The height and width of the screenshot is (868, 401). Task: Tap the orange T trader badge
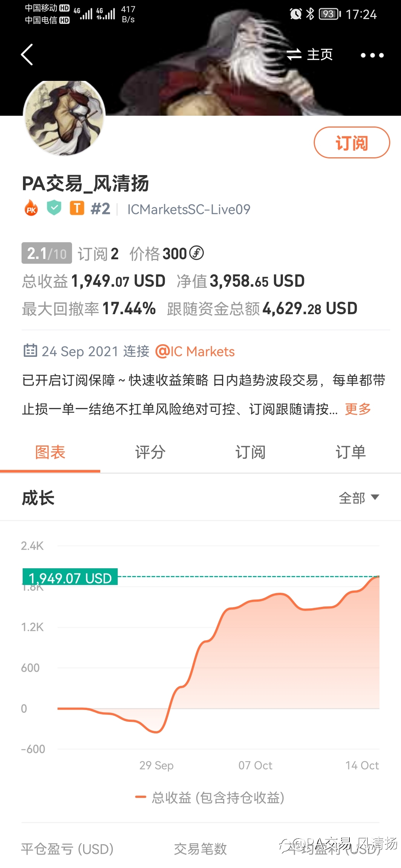(77, 208)
